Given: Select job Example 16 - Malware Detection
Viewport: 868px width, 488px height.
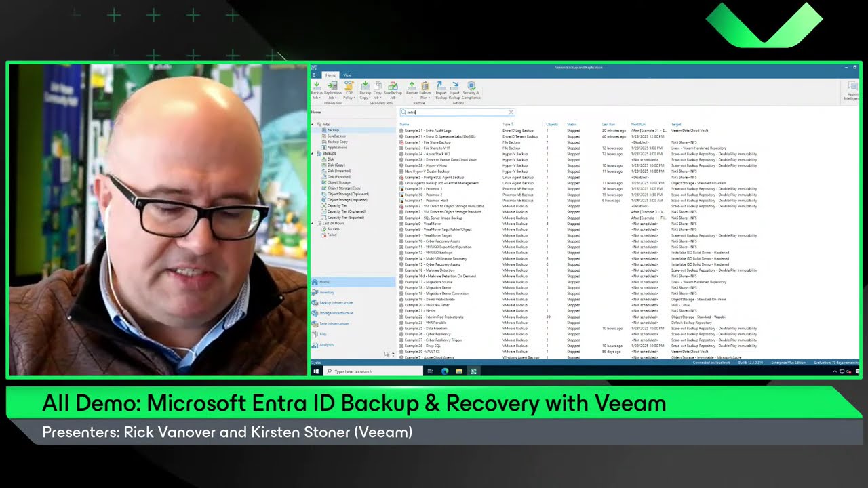Looking at the screenshot, I should (x=427, y=270).
